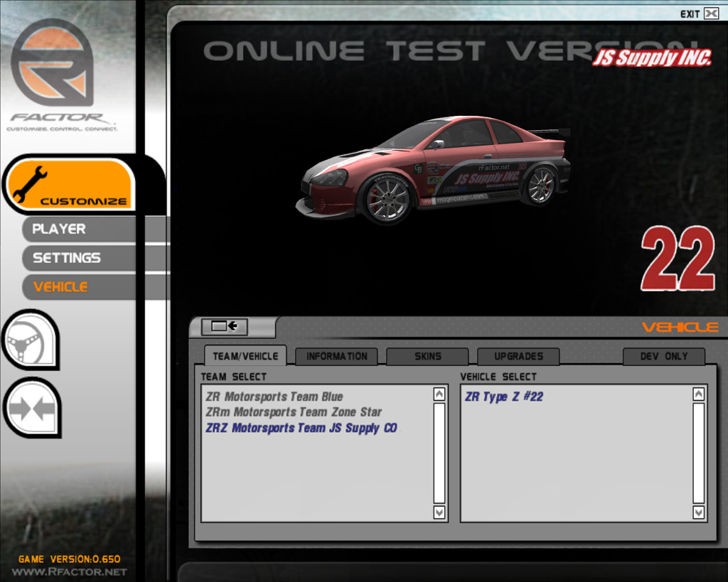The height and width of the screenshot is (582, 728).
Task: Select the Vehicle menu item
Action: coord(79,287)
